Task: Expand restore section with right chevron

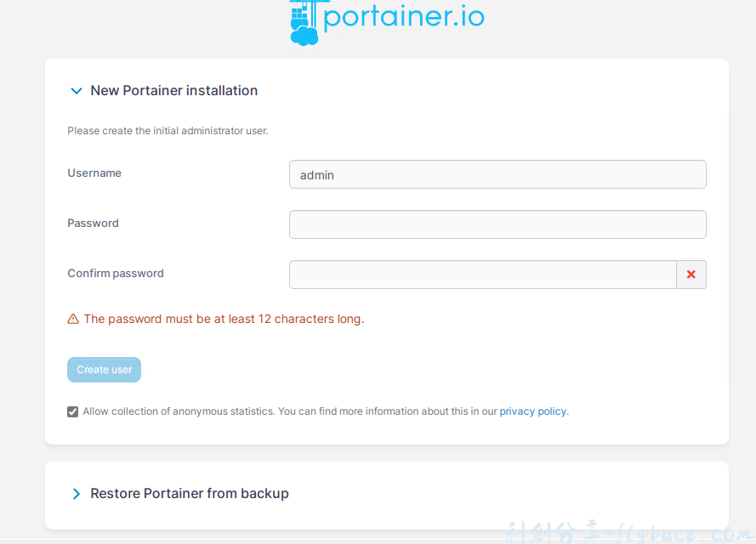Action: pos(77,494)
